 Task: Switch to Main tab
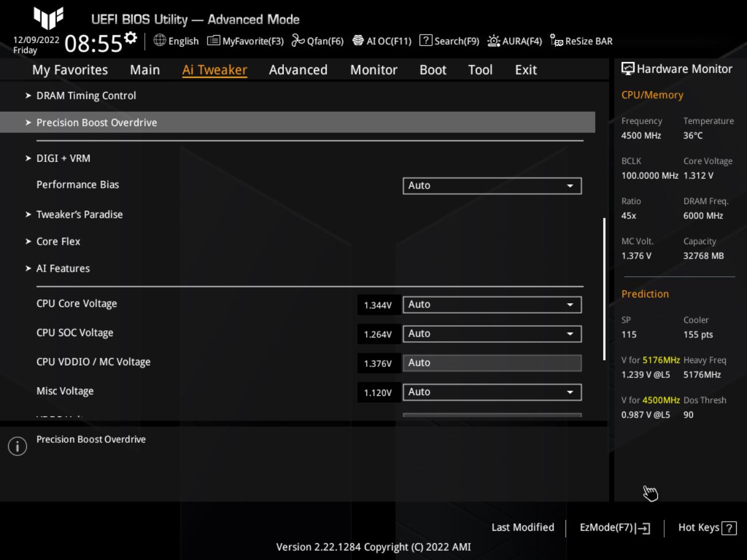[x=145, y=70]
